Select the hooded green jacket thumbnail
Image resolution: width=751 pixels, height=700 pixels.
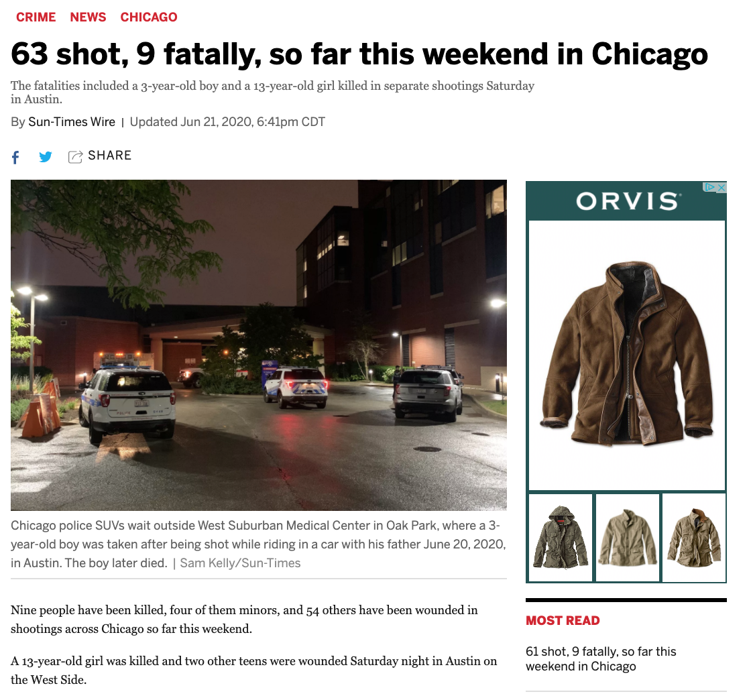561,537
